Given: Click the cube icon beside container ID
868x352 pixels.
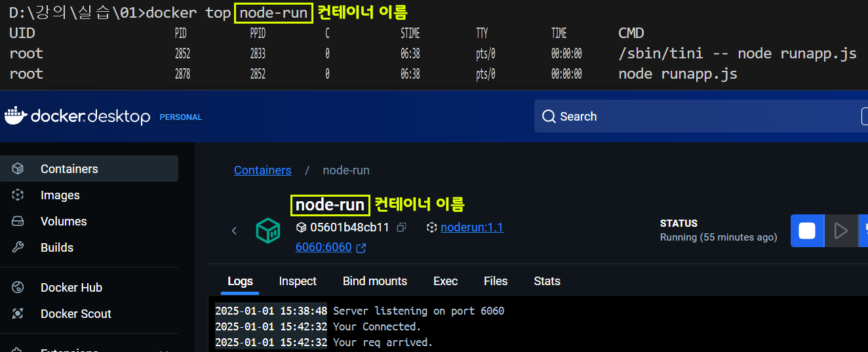Looking at the screenshot, I should click(301, 227).
